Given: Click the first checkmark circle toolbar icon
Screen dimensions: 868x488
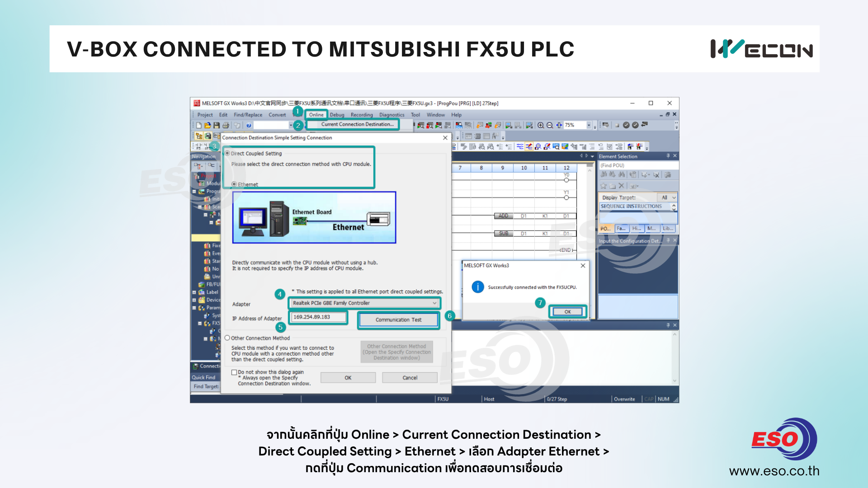Looking at the screenshot, I should [x=626, y=125].
